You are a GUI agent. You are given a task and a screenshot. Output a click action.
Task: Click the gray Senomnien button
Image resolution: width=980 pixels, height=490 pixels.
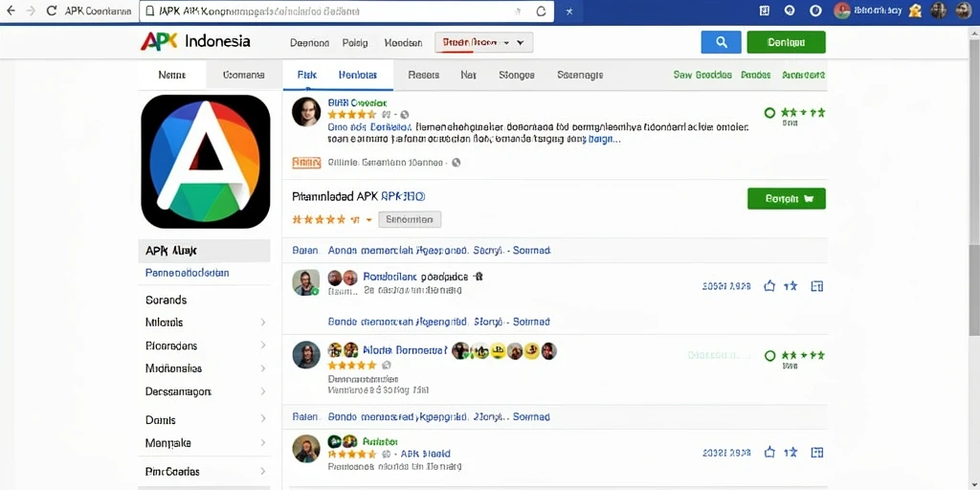coord(410,219)
